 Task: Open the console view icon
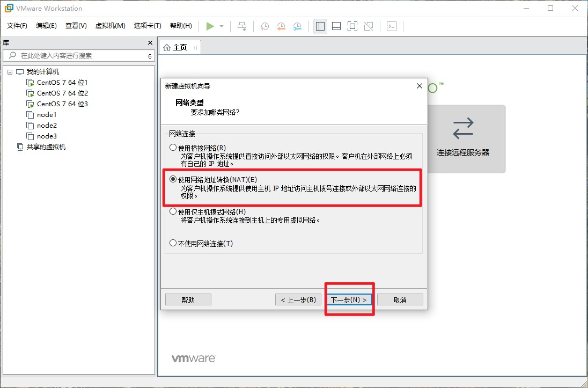(x=392, y=26)
